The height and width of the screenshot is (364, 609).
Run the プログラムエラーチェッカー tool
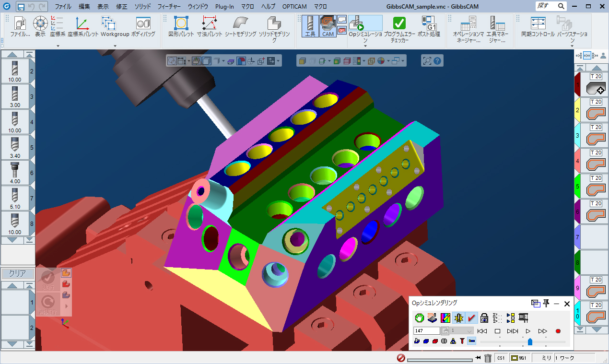coord(399,27)
